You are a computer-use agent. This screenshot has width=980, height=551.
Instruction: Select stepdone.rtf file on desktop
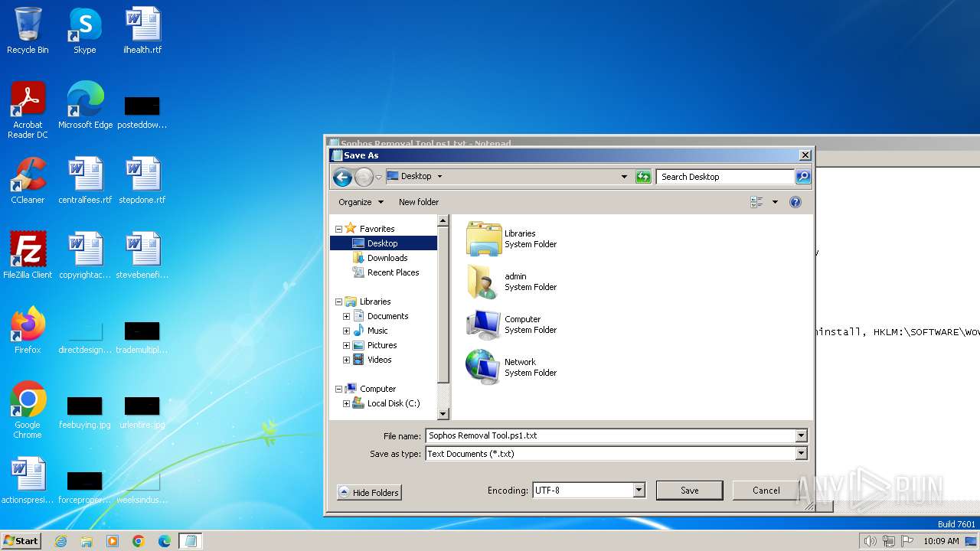(x=142, y=181)
